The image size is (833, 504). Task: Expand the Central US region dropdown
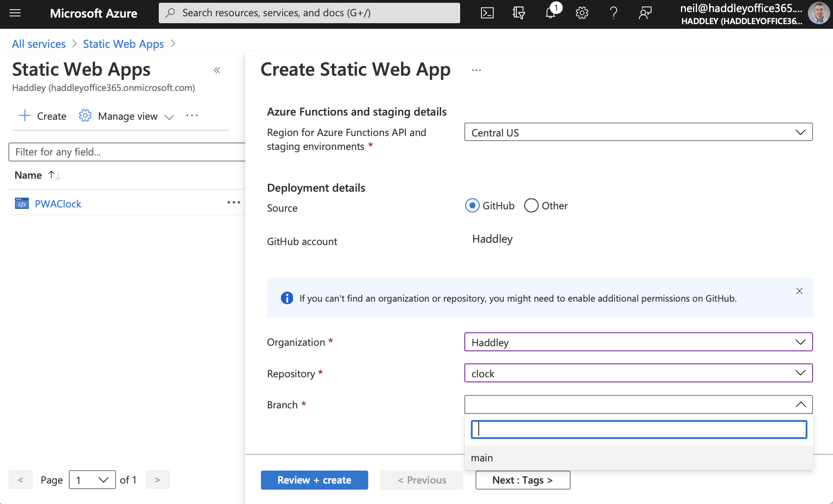[x=638, y=132]
